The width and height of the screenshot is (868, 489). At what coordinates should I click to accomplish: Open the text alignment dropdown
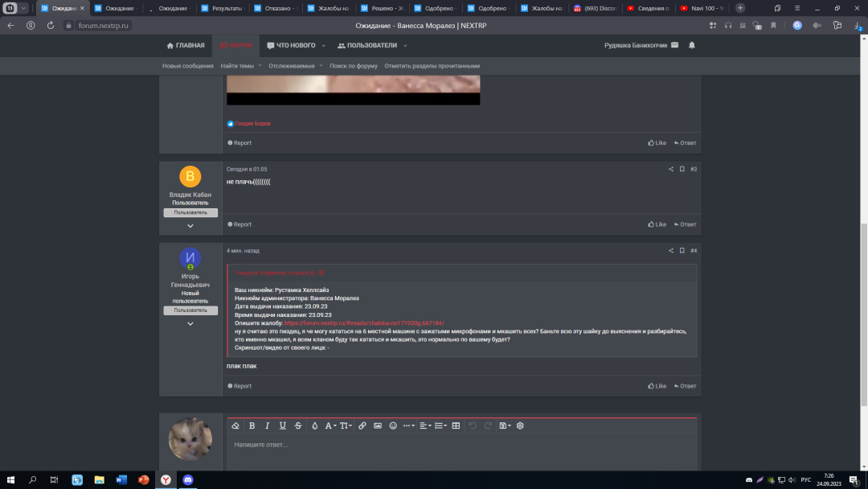tap(424, 425)
